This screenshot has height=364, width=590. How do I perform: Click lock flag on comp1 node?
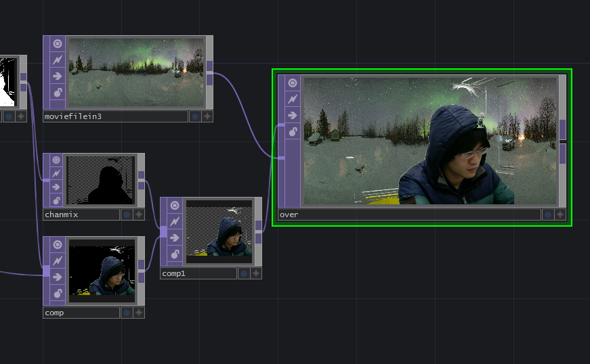(x=175, y=254)
